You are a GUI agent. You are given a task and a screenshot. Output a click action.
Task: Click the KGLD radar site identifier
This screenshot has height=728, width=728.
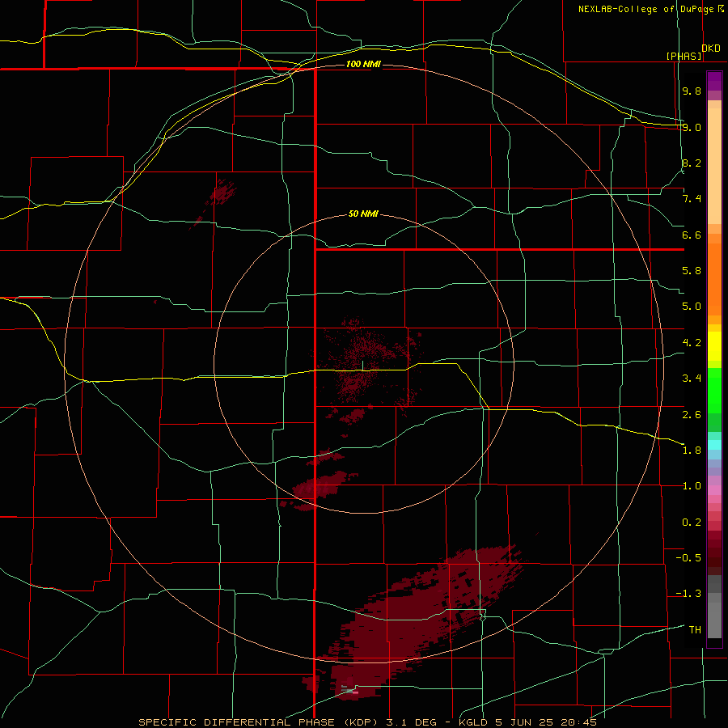click(473, 722)
